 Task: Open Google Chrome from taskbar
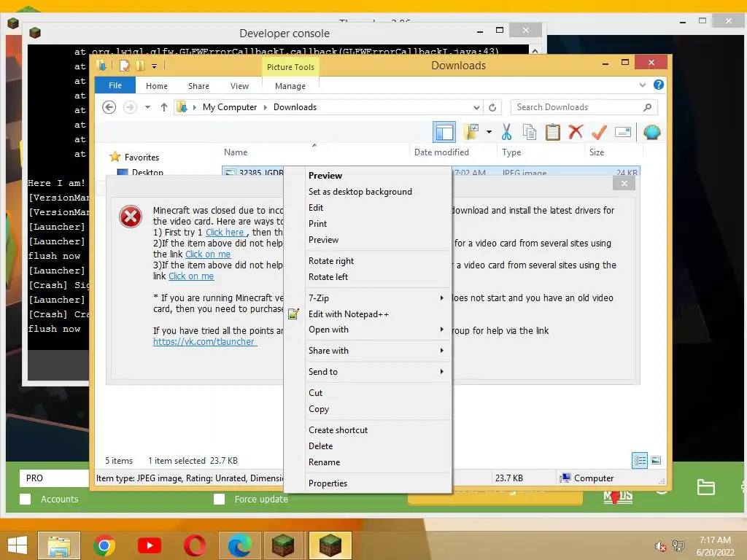pyautogui.click(x=104, y=545)
